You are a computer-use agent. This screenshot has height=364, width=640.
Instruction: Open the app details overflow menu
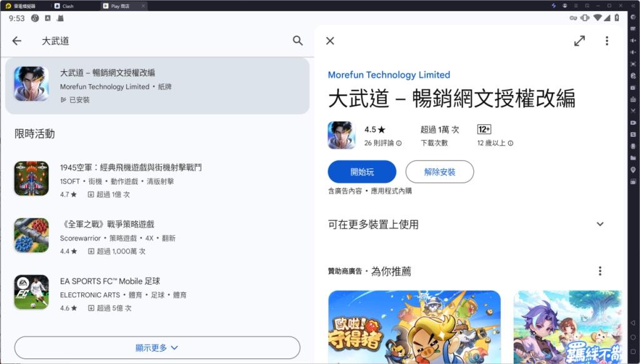click(607, 41)
